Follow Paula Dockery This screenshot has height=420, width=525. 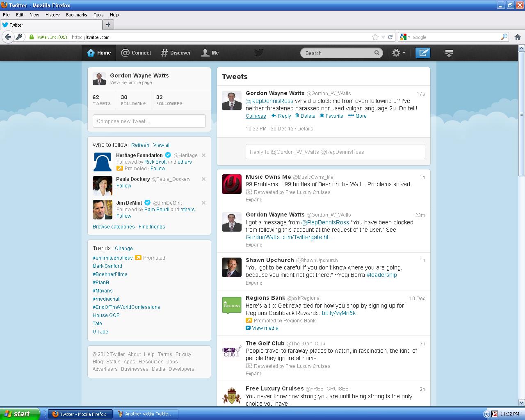[124, 186]
